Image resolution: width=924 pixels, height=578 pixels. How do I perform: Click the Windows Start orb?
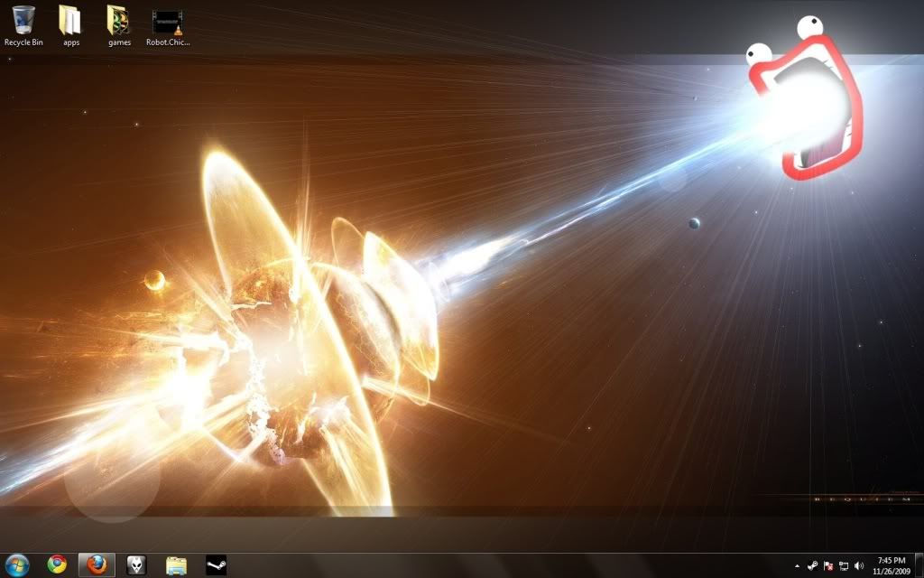[16, 564]
